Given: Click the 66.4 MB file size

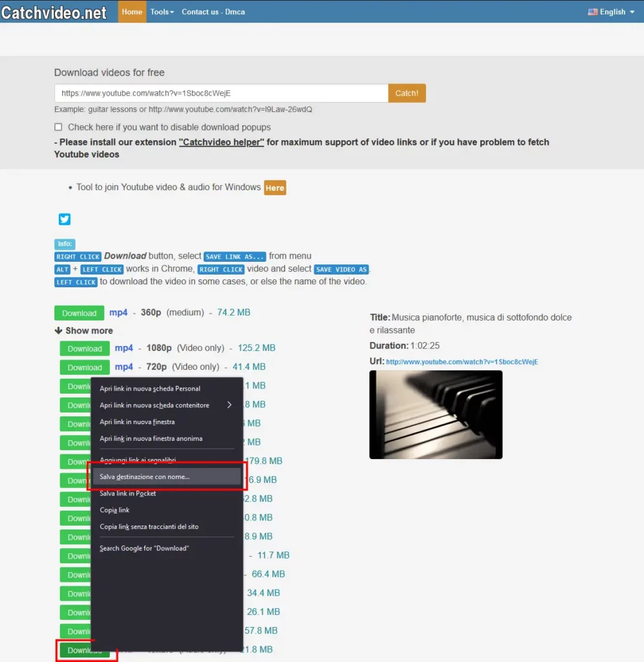Looking at the screenshot, I should pos(268,574).
